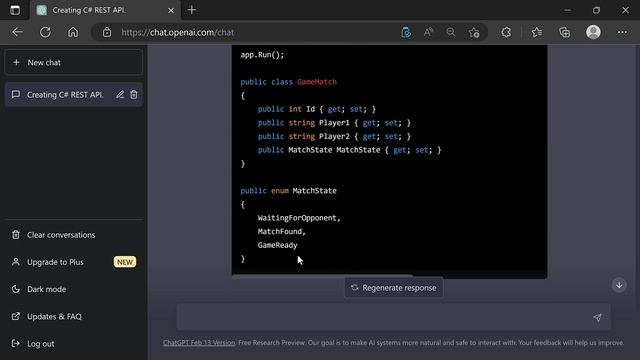Open the Favorites list

537,32
